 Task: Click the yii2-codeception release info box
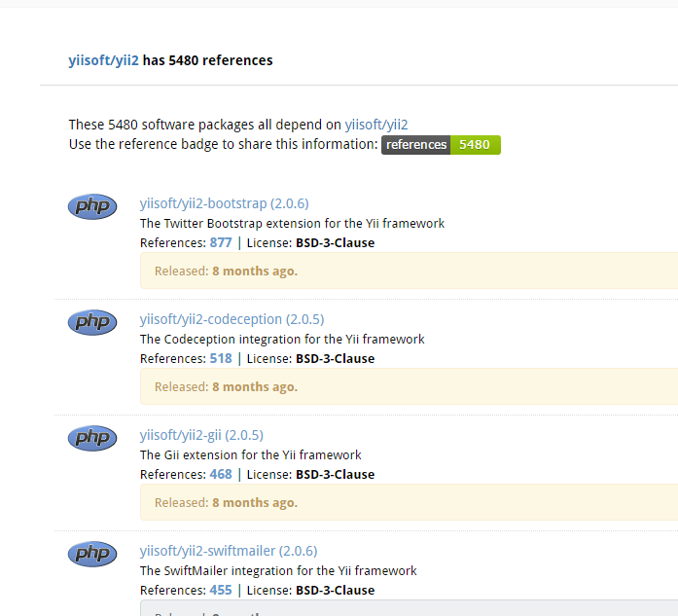(409, 386)
